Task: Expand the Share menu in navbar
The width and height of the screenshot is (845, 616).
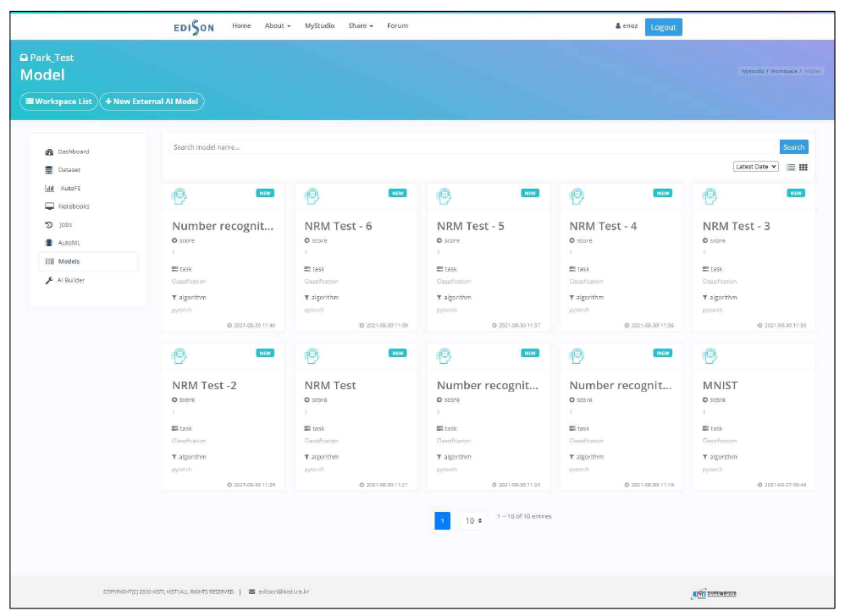Action: click(x=360, y=26)
